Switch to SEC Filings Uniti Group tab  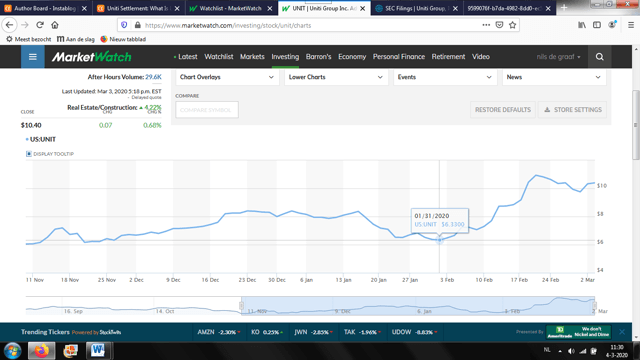pyautogui.click(x=417, y=8)
